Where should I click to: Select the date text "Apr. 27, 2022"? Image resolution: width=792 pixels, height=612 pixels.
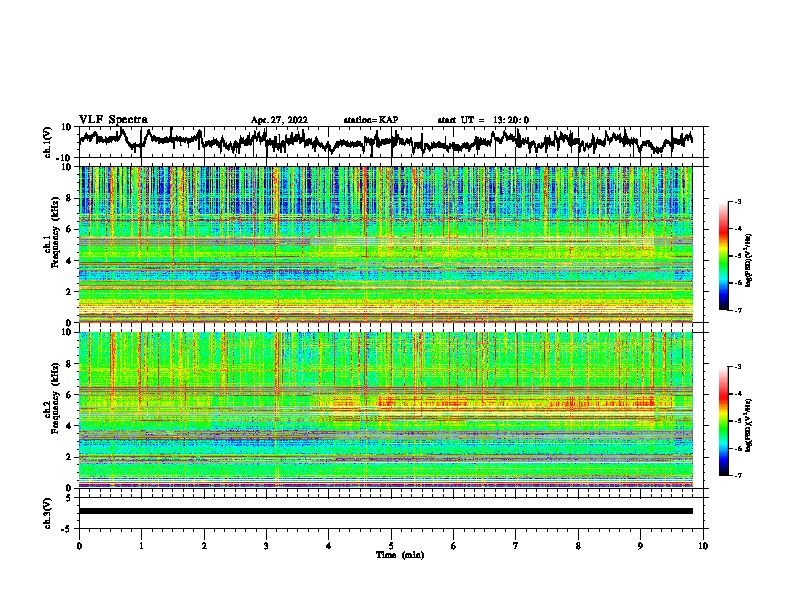point(279,120)
